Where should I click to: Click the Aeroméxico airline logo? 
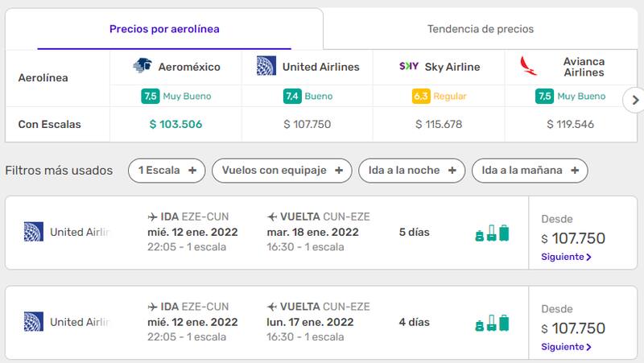click(x=142, y=67)
